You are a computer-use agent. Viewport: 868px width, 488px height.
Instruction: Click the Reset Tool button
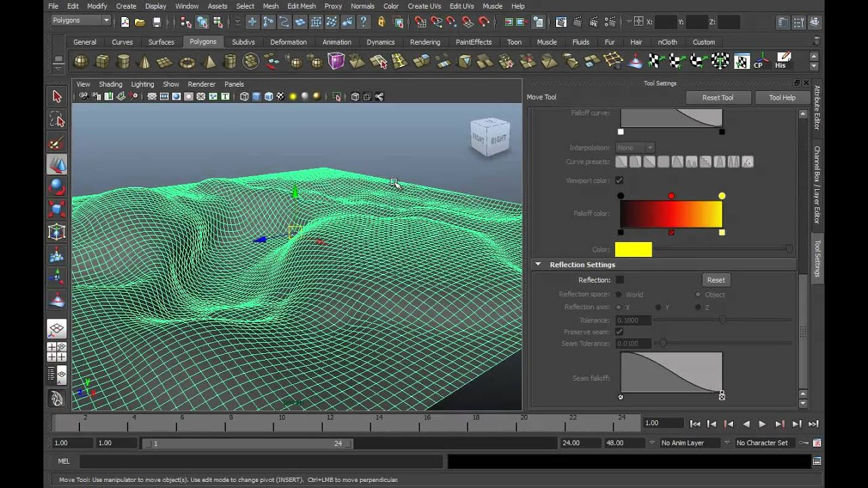pos(717,97)
